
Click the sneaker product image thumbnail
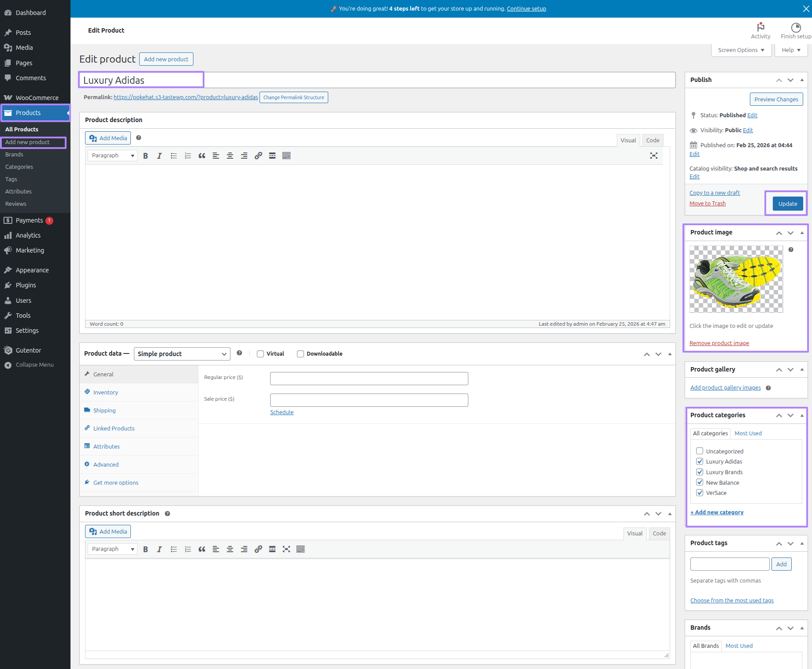click(x=736, y=279)
